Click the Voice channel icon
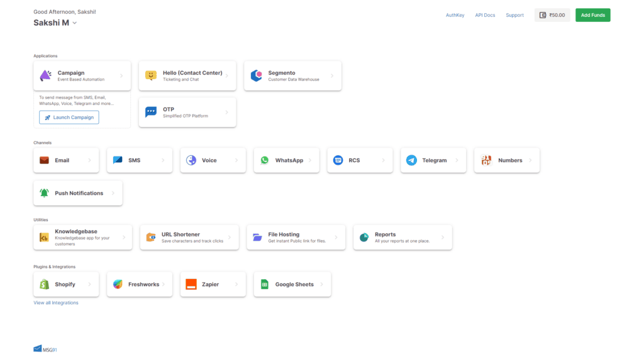Image resolution: width=644 pixels, height=362 pixels. click(x=191, y=160)
